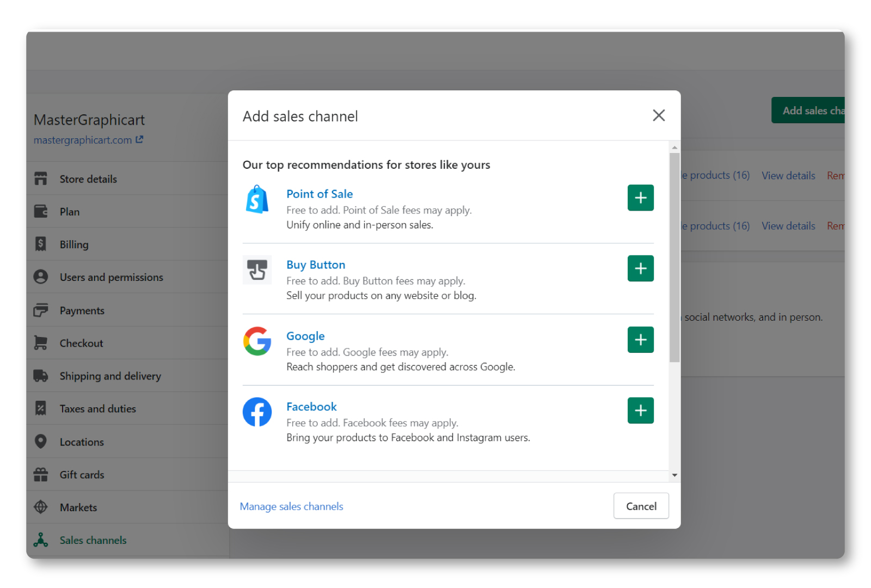This screenshot has width=871, height=588.
Task: Click "Our top recommendations for stores like yours"
Action: coord(366,165)
